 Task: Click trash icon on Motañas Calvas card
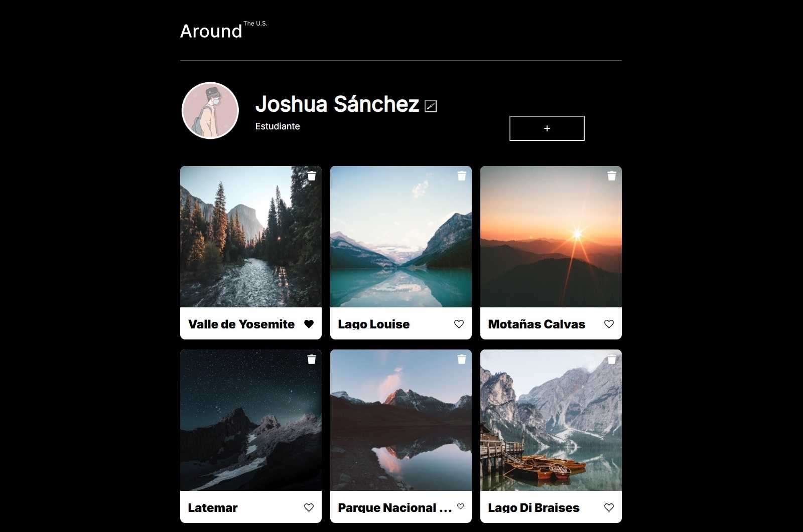[x=612, y=175]
